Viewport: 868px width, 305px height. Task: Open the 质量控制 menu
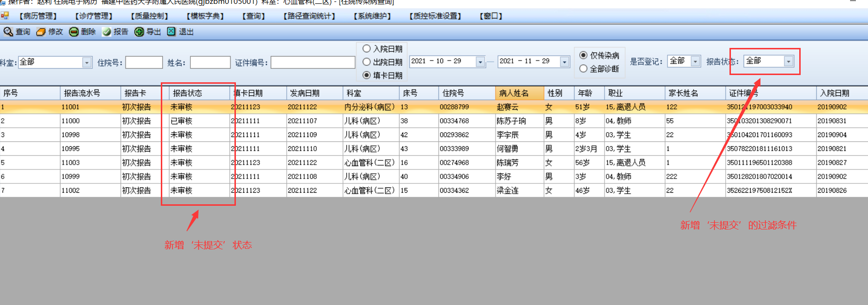(150, 16)
